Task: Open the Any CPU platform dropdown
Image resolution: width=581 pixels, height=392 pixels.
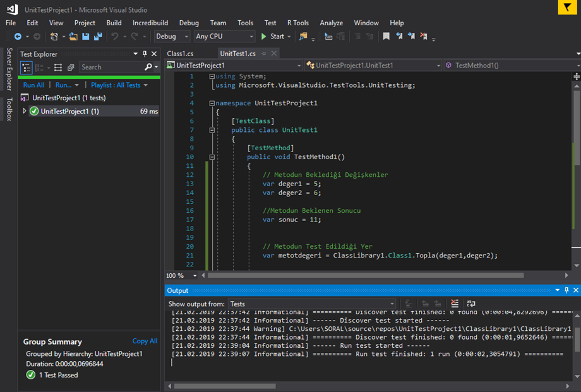Action: (x=224, y=37)
